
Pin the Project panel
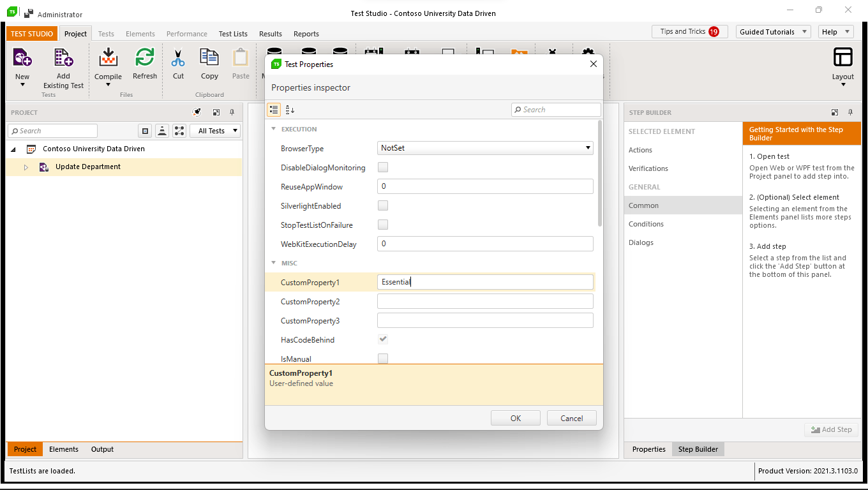coord(232,112)
